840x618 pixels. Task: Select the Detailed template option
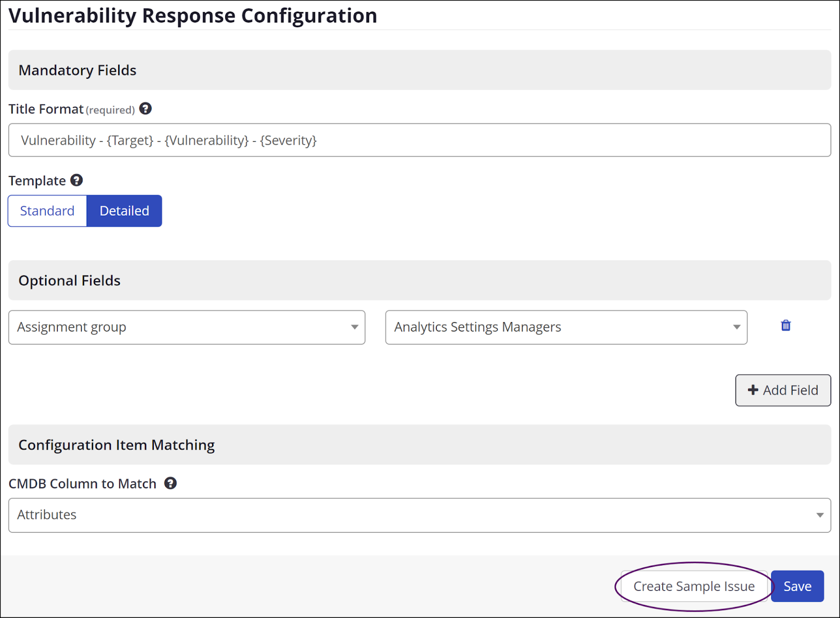[124, 210]
